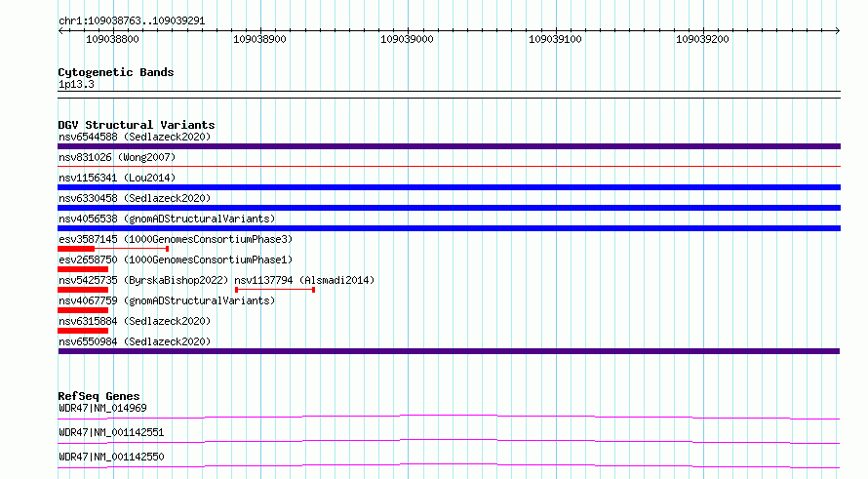Open esv2658750 (1000GenomesConsortiumPhase1) label

point(176,259)
